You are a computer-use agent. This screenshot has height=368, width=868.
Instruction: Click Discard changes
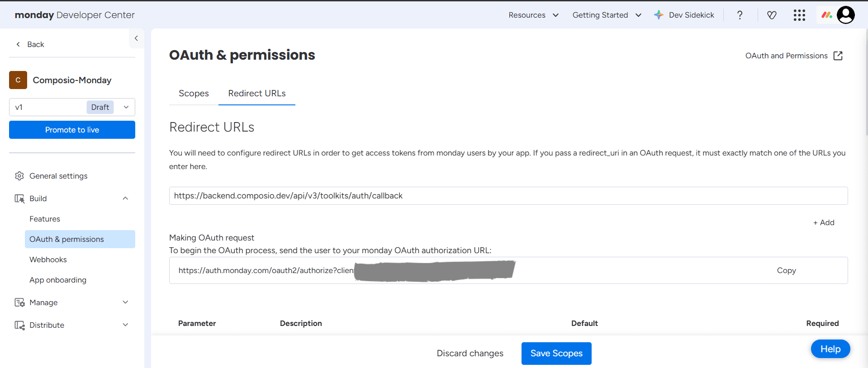(470, 353)
